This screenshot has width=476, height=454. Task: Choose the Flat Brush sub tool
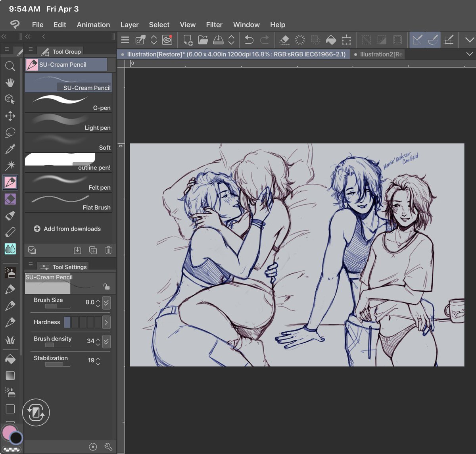[x=68, y=202]
